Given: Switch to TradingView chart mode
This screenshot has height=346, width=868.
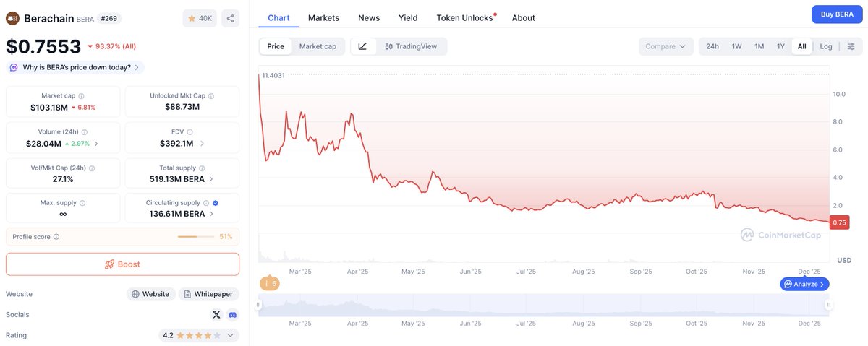Looking at the screenshot, I should pyautogui.click(x=411, y=46).
